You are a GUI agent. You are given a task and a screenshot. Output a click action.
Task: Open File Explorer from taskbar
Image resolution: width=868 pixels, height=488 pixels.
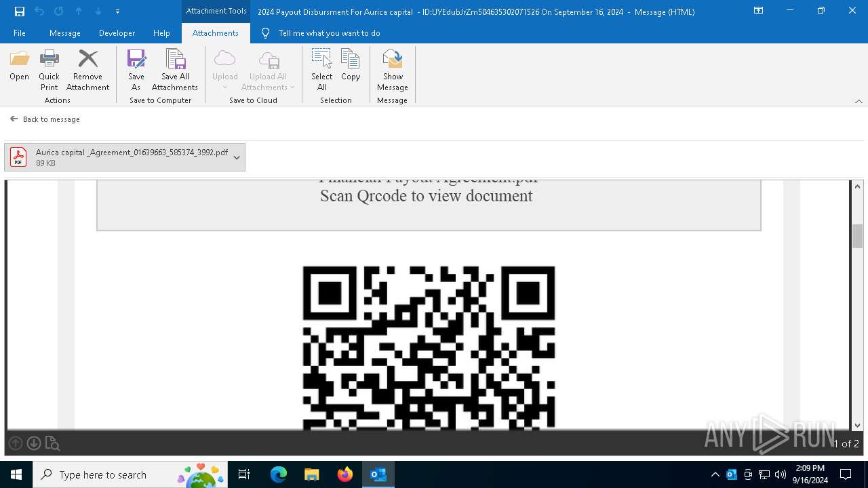coord(311,474)
